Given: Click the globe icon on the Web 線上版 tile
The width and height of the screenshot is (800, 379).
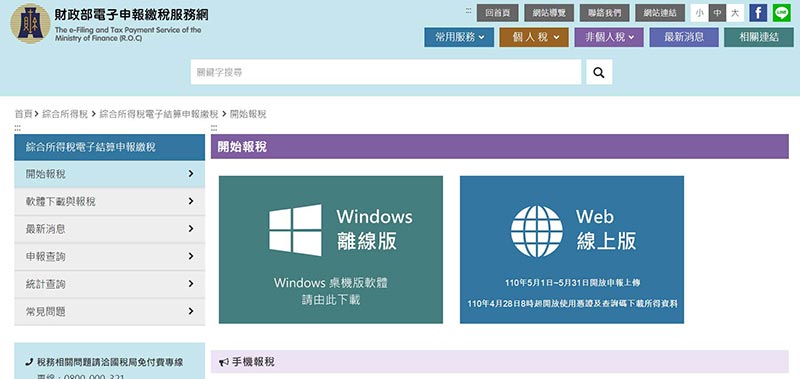Looking at the screenshot, I should 536,231.
